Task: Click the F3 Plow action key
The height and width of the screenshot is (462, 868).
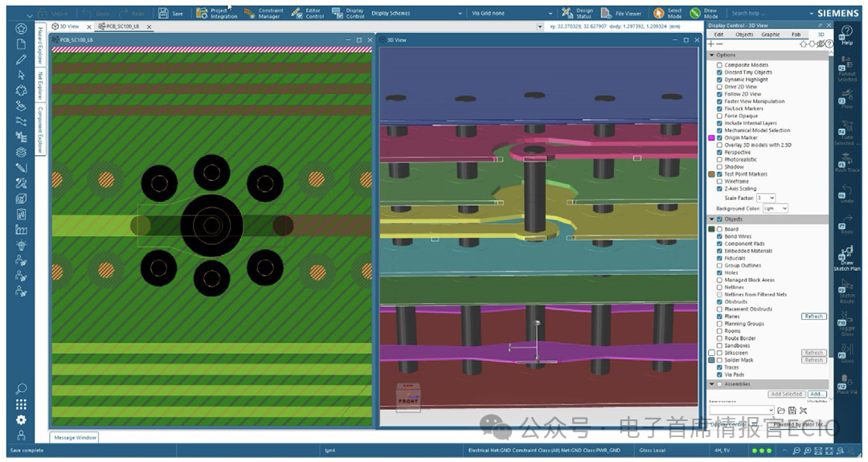Action: (846, 100)
